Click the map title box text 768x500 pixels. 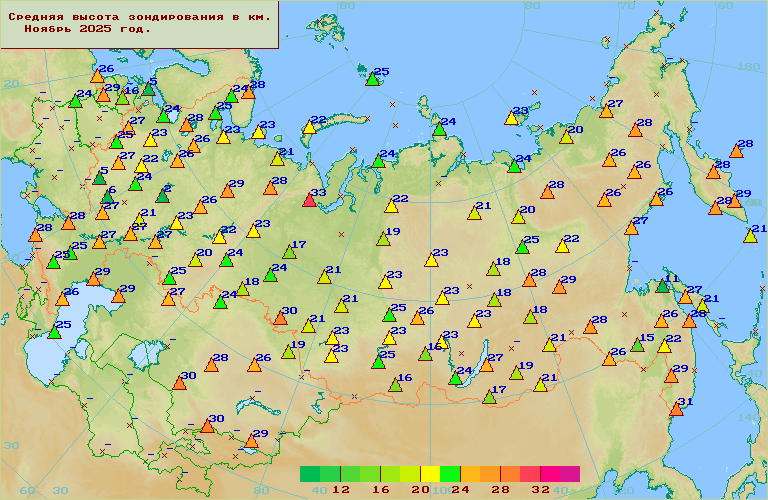pos(139,24)
